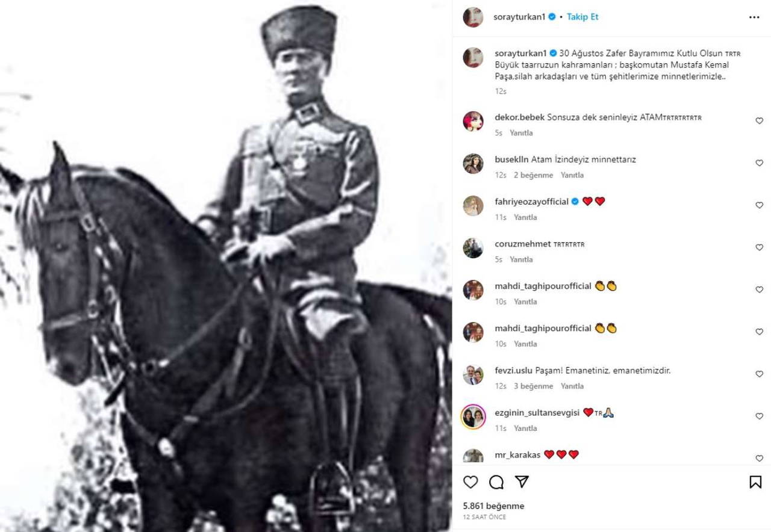Image resolution: width=771 pixels, height=532 pixels.
Task: Like dekor.bebek's comment
Action: 759,121
